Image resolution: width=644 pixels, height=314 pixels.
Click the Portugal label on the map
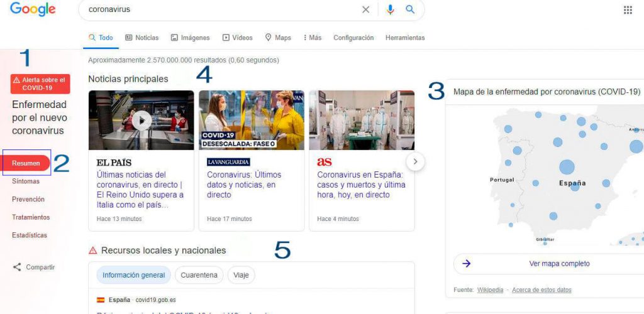click(x=502, y=180)
